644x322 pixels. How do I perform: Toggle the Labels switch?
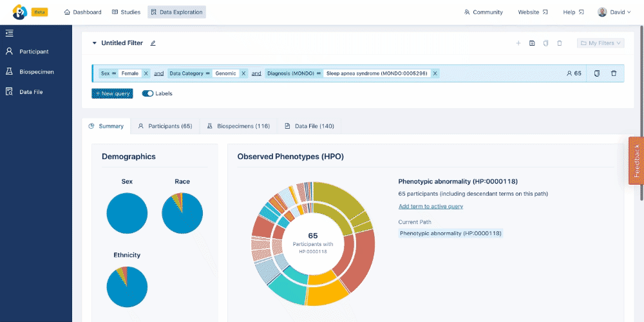click(x=147, y=93)
